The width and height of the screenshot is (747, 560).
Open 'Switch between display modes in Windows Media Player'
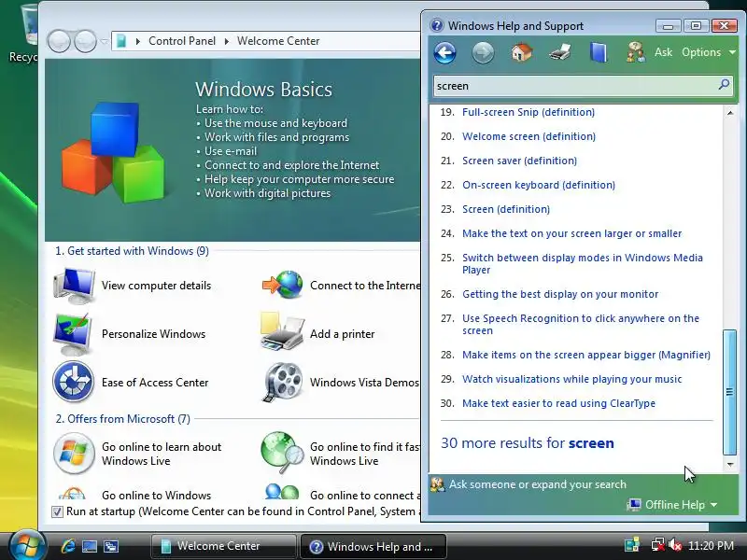click(582, 264)
